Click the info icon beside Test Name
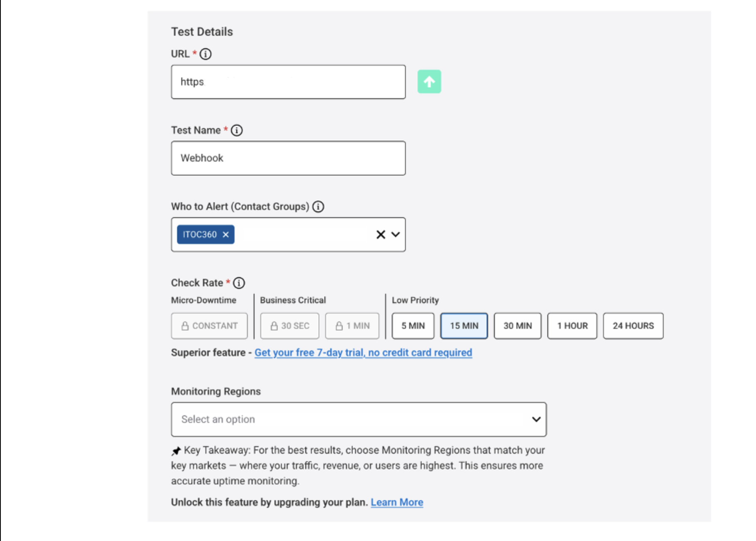Viewport: 756px width, 541px height. pos(237,130)
